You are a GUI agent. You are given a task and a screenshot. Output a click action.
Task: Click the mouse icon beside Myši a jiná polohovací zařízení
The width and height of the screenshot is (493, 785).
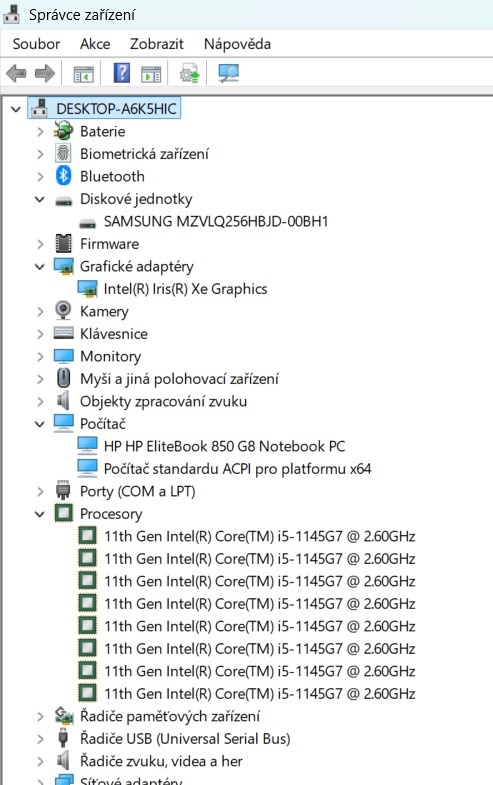(x=63, y=378)
